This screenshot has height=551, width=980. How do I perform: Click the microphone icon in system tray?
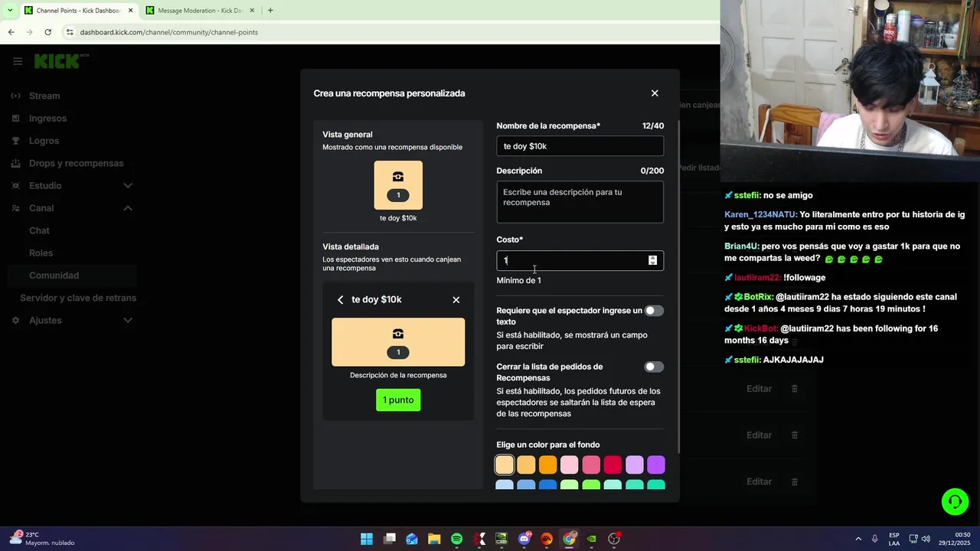coord(875,539)
